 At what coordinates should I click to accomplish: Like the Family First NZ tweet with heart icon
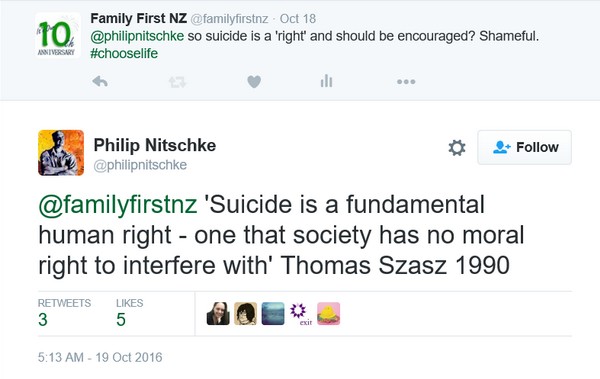(x=254, y=82)
